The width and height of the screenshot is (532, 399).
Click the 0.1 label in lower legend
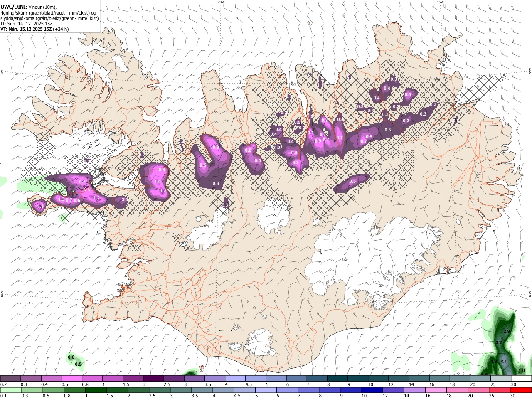point(3,396)
